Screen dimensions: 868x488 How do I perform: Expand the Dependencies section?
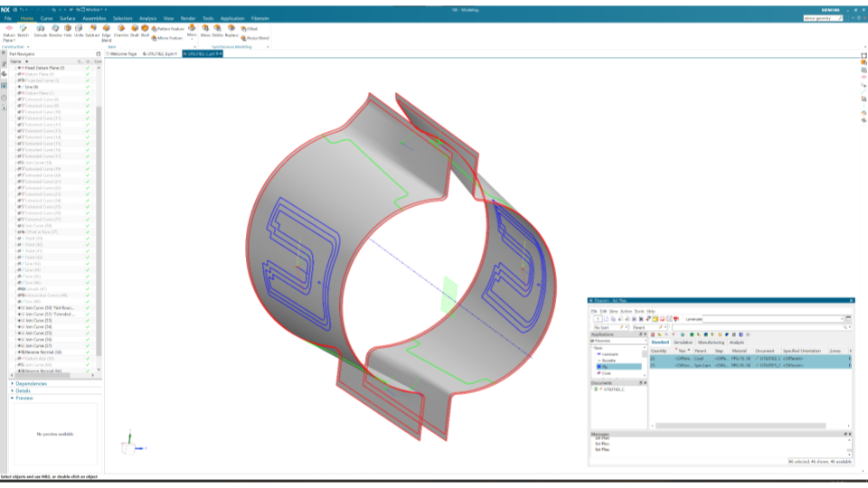tap(30, 383)
